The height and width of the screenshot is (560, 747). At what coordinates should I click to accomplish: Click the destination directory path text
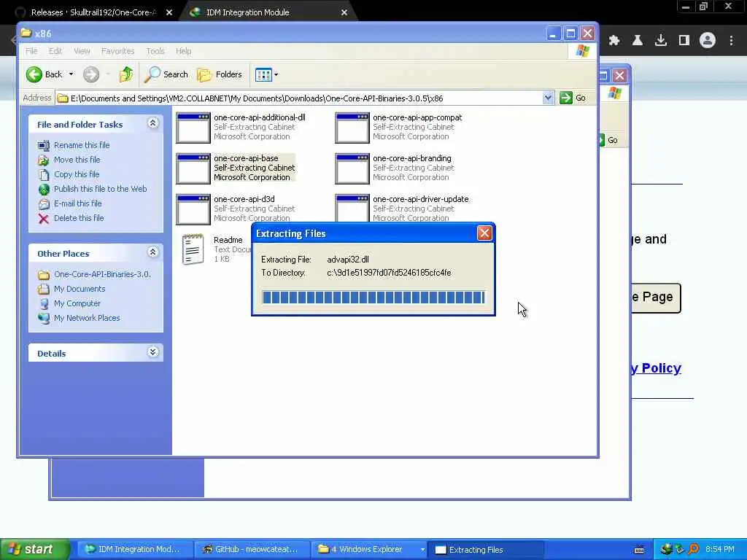pyautogui.click(x=389, y=273)
